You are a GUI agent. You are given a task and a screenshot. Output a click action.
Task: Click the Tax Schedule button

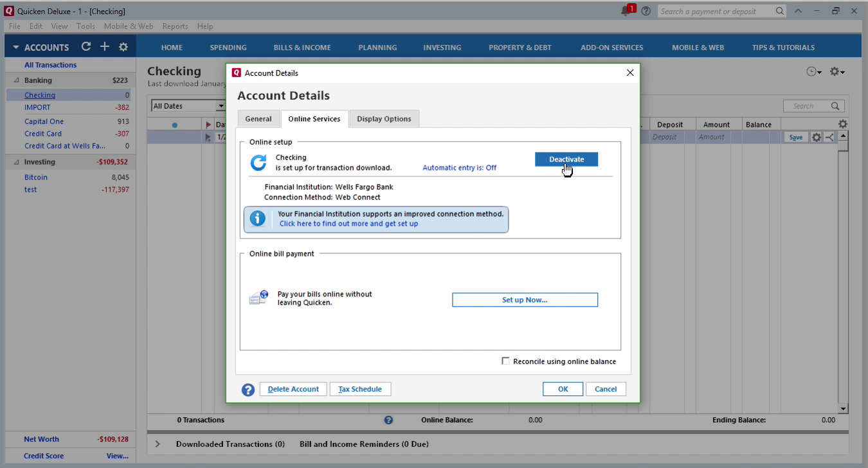360,389
